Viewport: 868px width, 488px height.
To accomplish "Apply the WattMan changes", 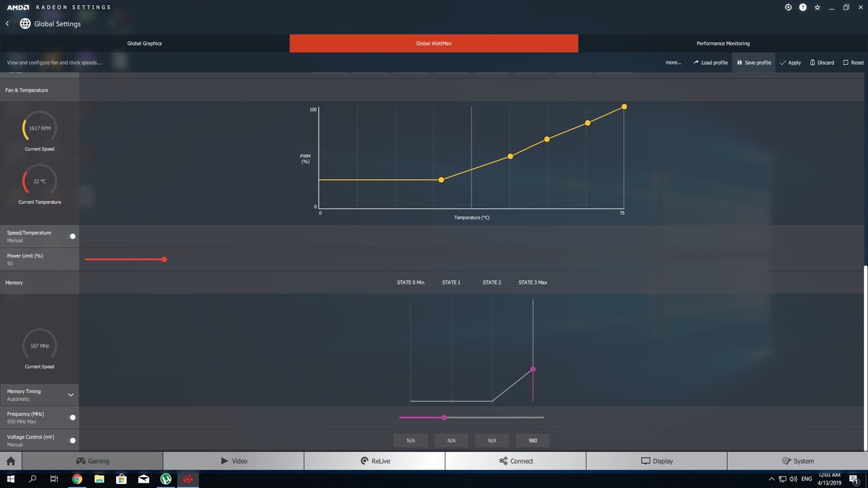I will pos(790,62).
